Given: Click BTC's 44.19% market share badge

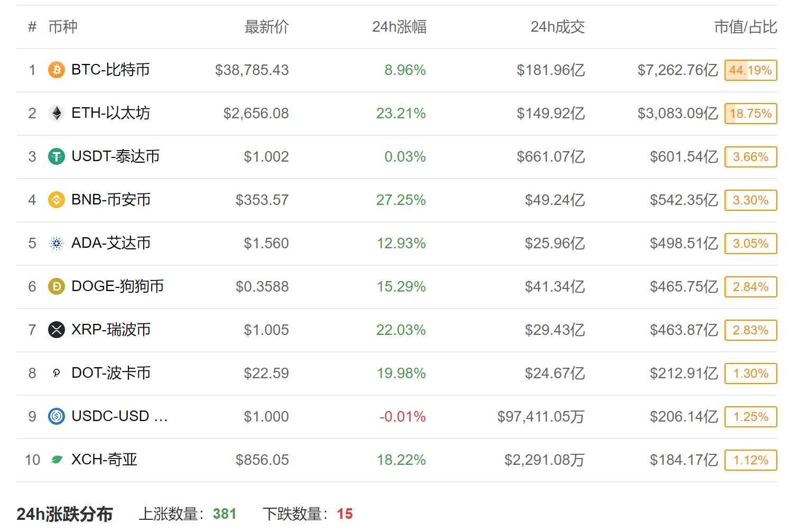Looking at the screenshot, I should 750,70.
